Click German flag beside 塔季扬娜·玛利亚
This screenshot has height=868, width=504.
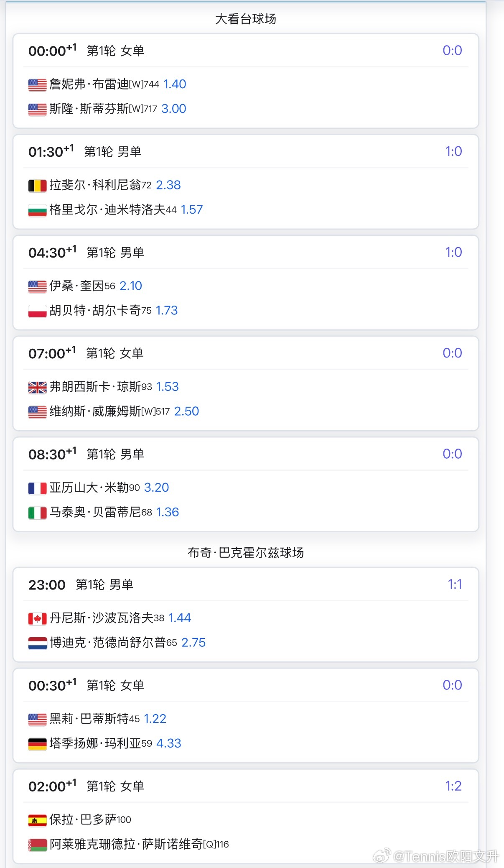pos(37,744)
